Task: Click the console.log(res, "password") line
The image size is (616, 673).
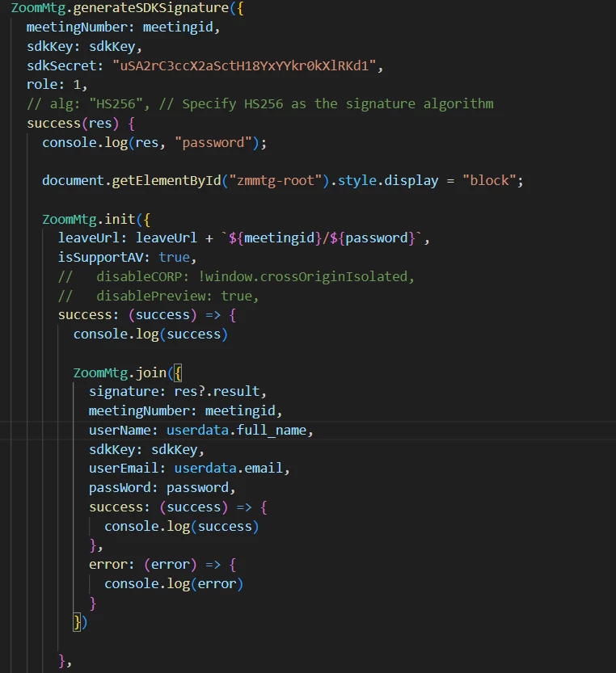Action: 154,142
